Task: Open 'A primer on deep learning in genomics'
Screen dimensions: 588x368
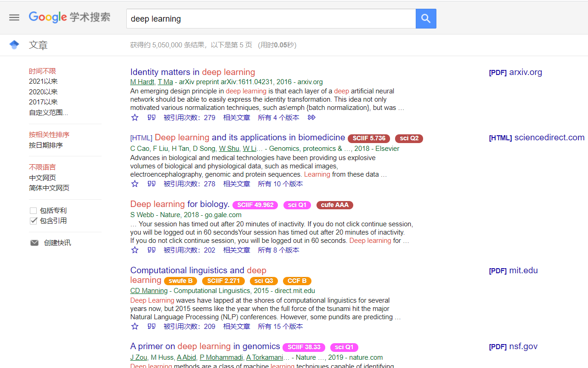Action: click(x=205, y=346)
